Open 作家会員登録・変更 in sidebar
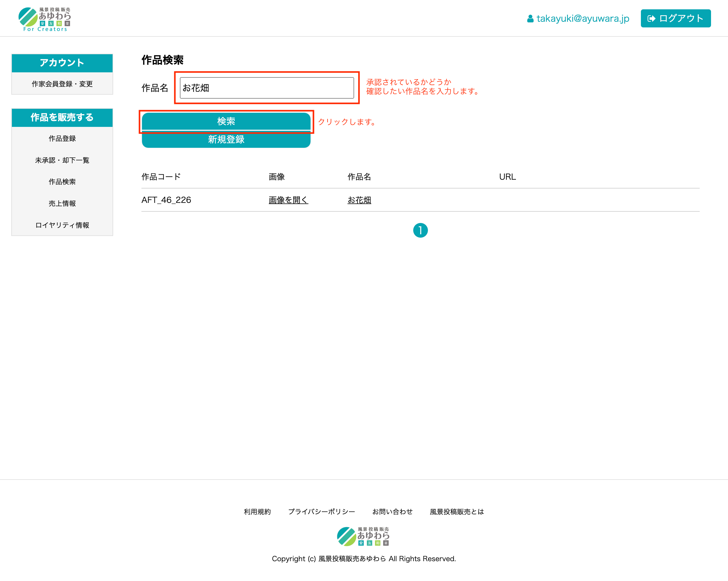The image size is (728, 581). pos(62,84)
